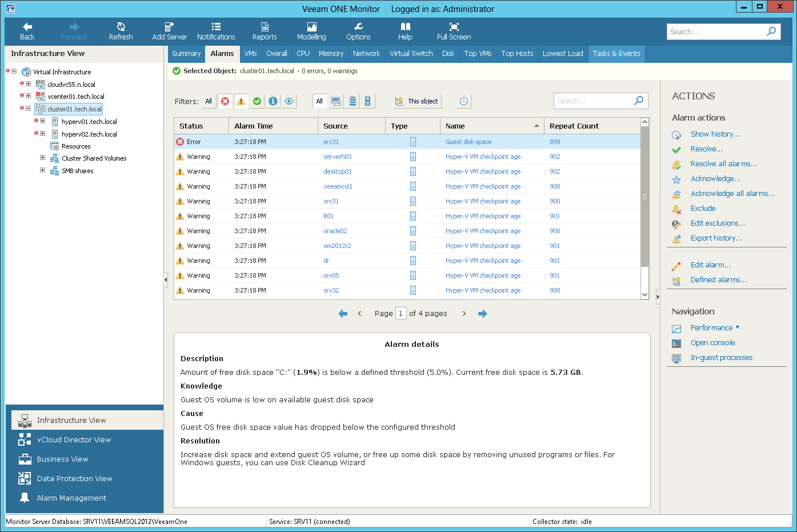Open the Veeam ONE application icon menu

10,9
